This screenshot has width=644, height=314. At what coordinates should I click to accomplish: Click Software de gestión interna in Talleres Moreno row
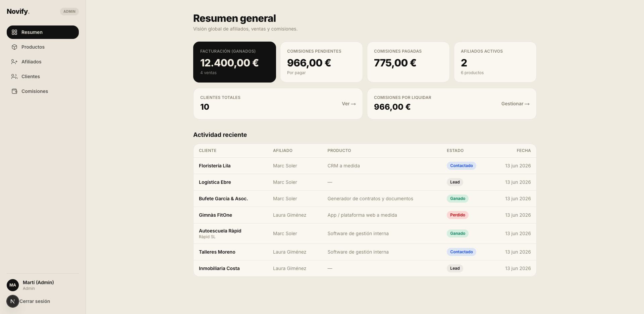[x=358, y=252]
